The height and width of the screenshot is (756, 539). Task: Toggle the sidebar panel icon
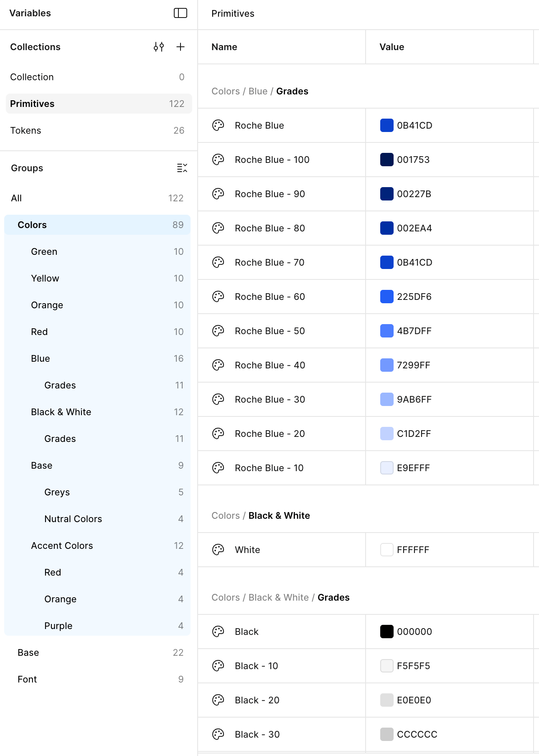tap(180, 13)
